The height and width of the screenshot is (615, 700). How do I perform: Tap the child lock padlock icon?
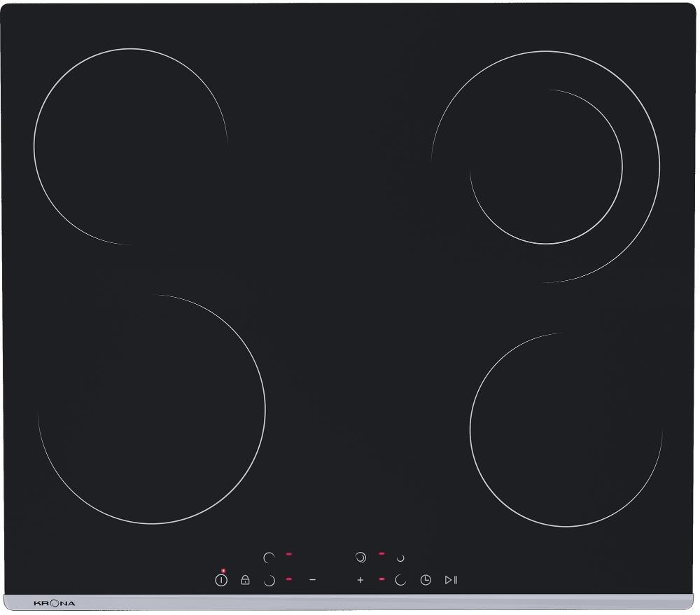[245, 580]
